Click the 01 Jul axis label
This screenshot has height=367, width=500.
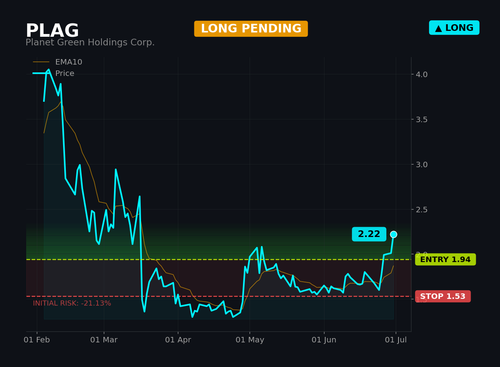click(x=396, y=340)
